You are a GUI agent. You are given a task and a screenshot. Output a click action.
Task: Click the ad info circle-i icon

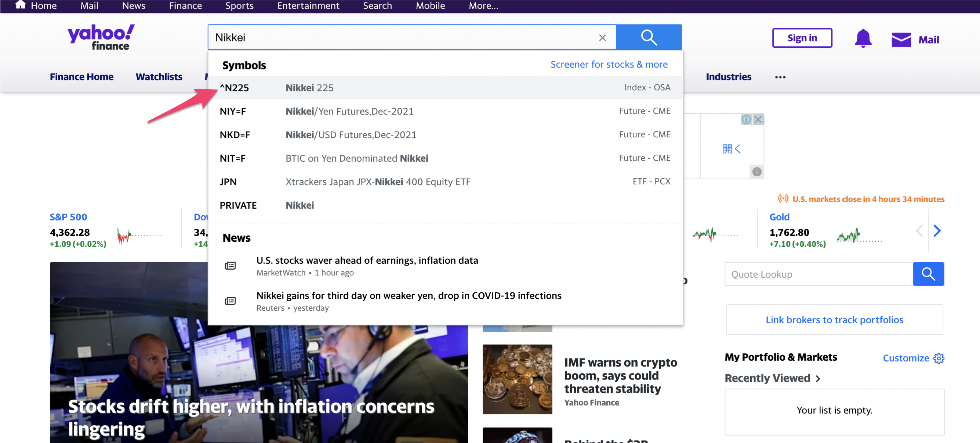coord(746,119)
